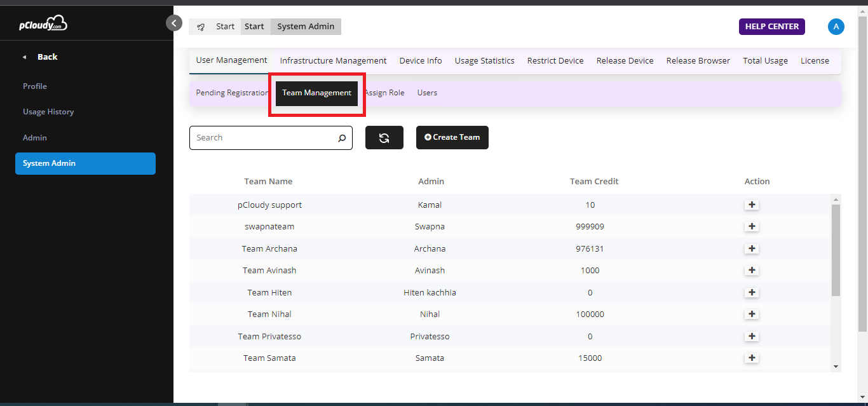The image size is (868, 406).
Task: Switch to the Infrastructure Management tab
Action: (333, 61)
